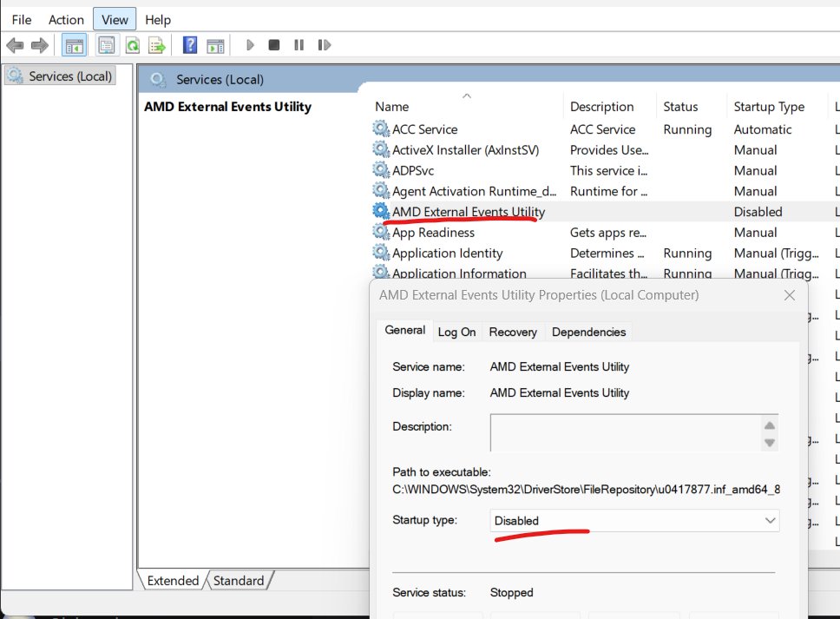This screenshot has height=619, width=840.
Task: Select the App Readiness gear icon
Action: tap(381, 232)
